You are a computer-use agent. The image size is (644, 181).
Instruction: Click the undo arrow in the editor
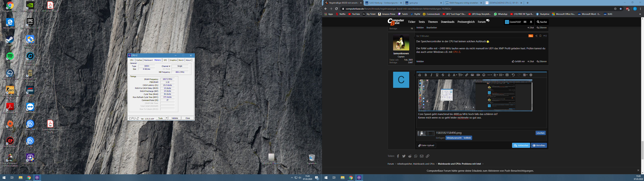513,75
